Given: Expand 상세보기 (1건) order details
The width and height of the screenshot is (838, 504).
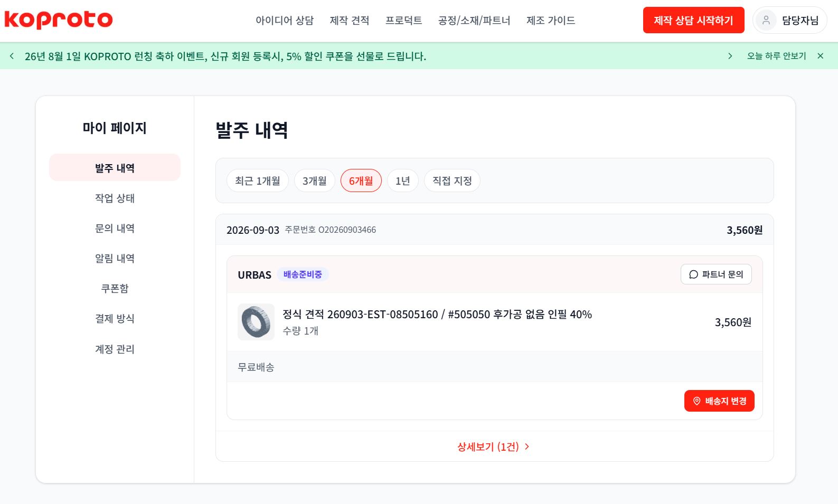Looking at the screenshot, I should tap(494, 446).
